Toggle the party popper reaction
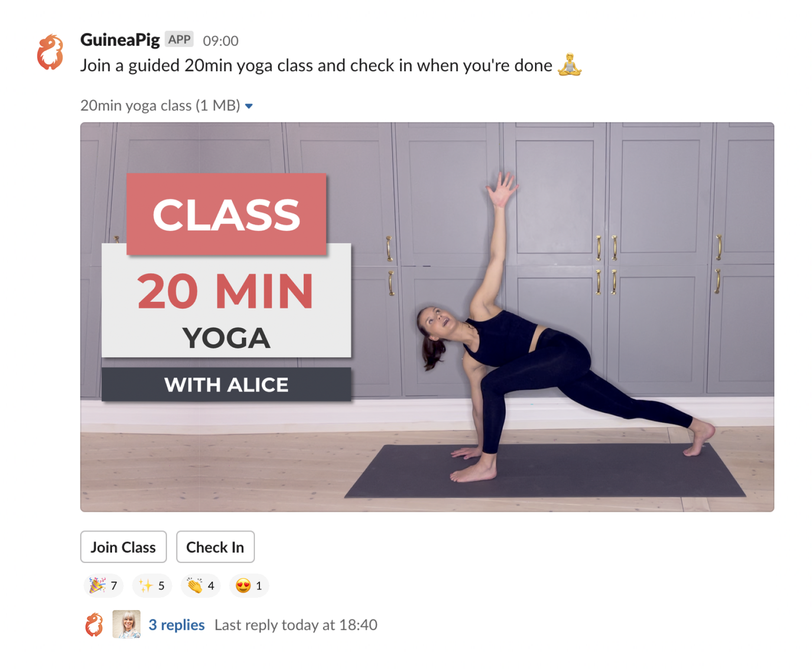 pos(103,585)
